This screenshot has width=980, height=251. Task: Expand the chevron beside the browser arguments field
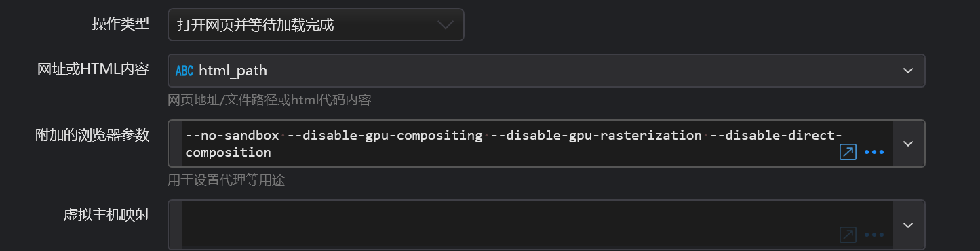coord(908,144)
